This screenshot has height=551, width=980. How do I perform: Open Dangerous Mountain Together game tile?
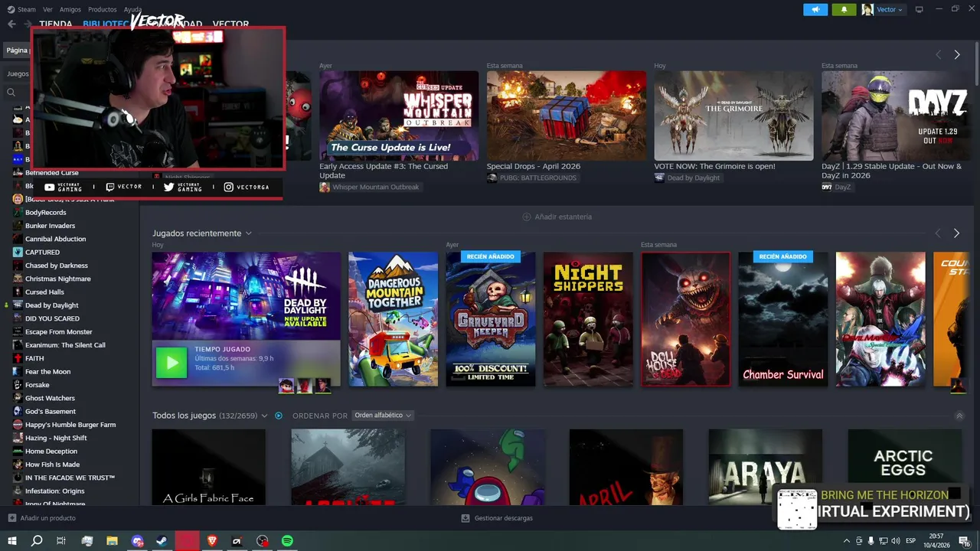394,319
